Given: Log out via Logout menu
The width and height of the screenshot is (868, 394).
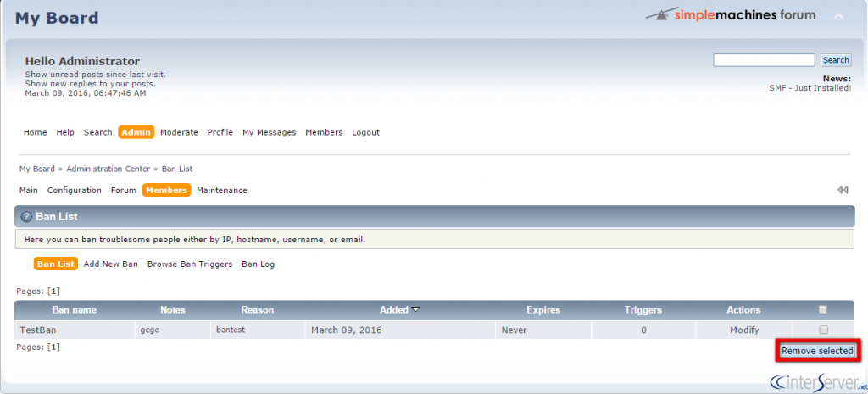Looking at the screenshot, I should (x=366, y=132).
